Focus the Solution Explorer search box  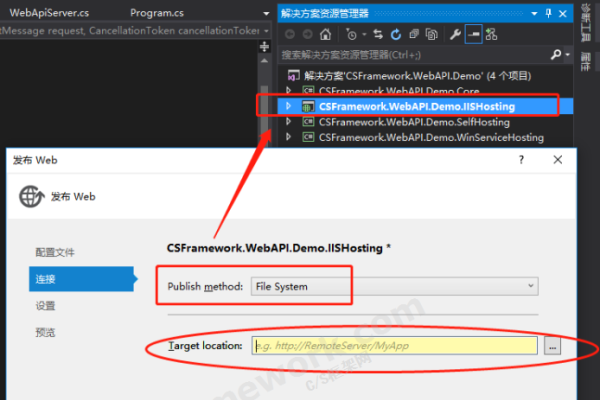pyautogui.click(x=415, y=55)
